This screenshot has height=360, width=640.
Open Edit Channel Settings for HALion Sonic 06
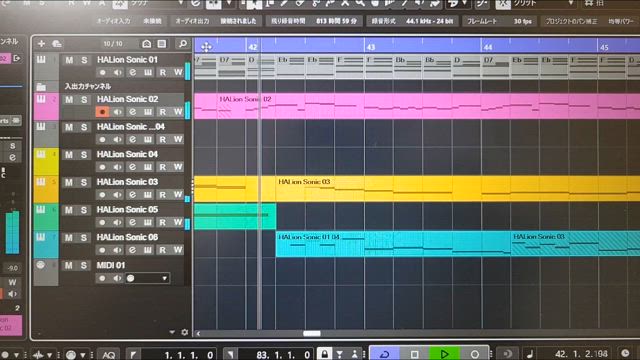pos(133,250)
